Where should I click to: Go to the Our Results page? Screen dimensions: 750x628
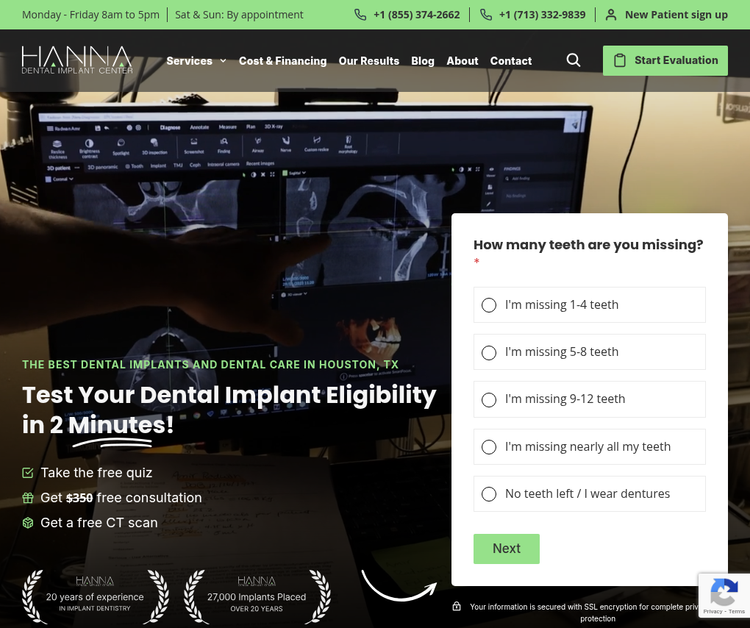click(369, 61)
